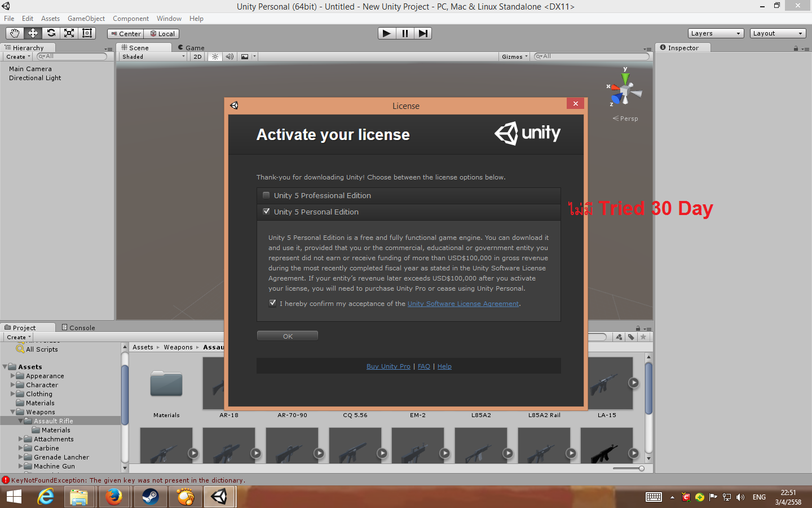Screen dimensions: 812x508
Task: Select the Scale tool in Unity toolbar
Action: coord(69,33)
